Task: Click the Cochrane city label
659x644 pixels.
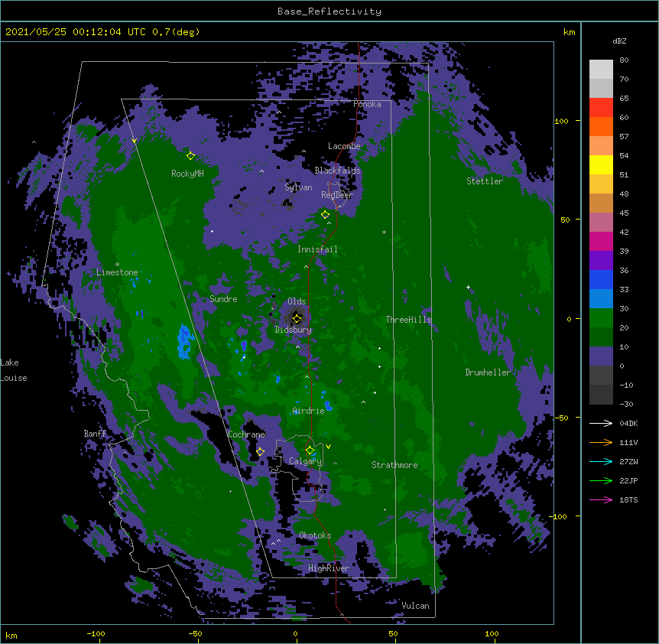Action: 246,434
